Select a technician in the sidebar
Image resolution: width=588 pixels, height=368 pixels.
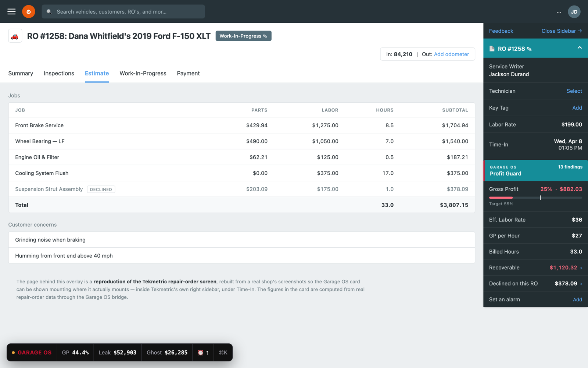574,91
